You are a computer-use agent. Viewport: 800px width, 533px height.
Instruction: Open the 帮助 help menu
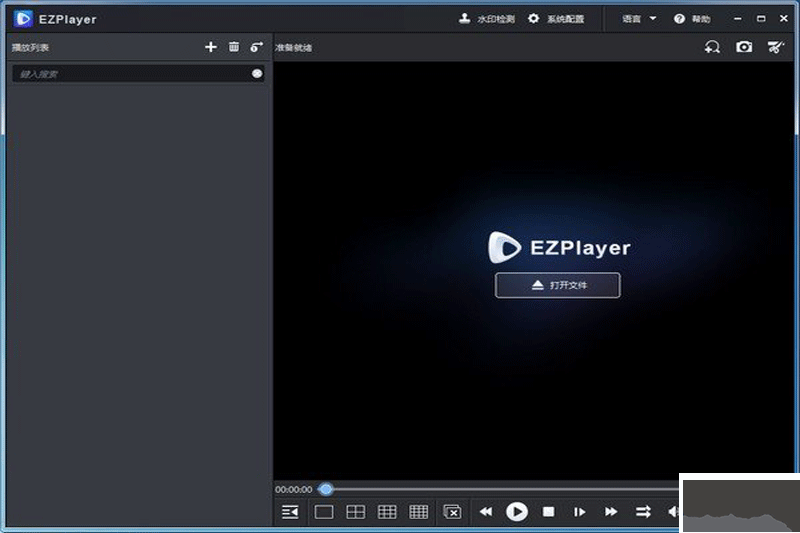[692, 19]
